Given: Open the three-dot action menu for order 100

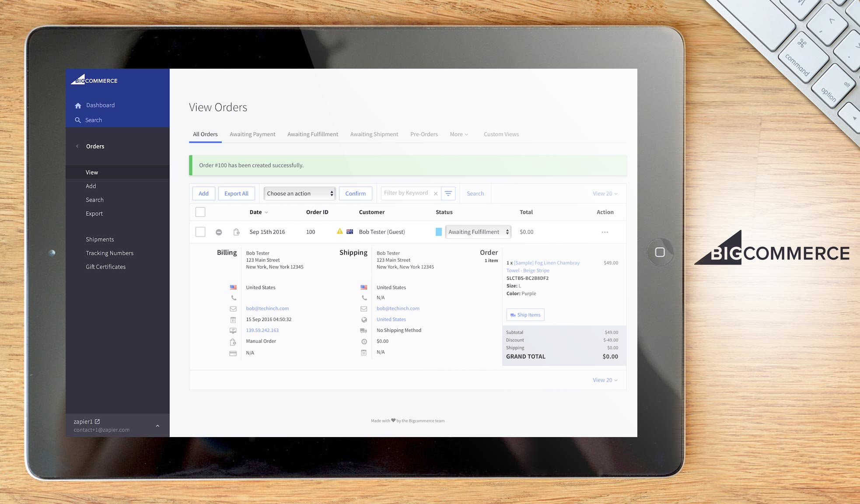Looking at the screenshot, I should coord(605,232).
